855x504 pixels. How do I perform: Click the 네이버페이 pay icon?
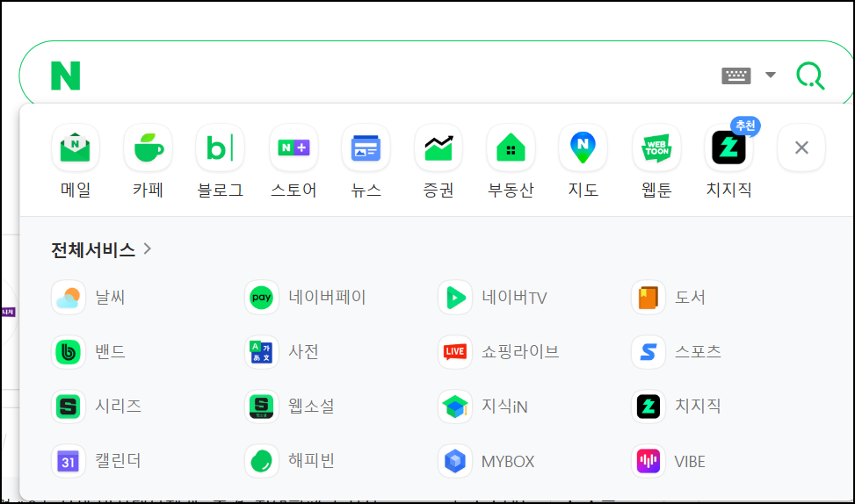coord(261,297)
